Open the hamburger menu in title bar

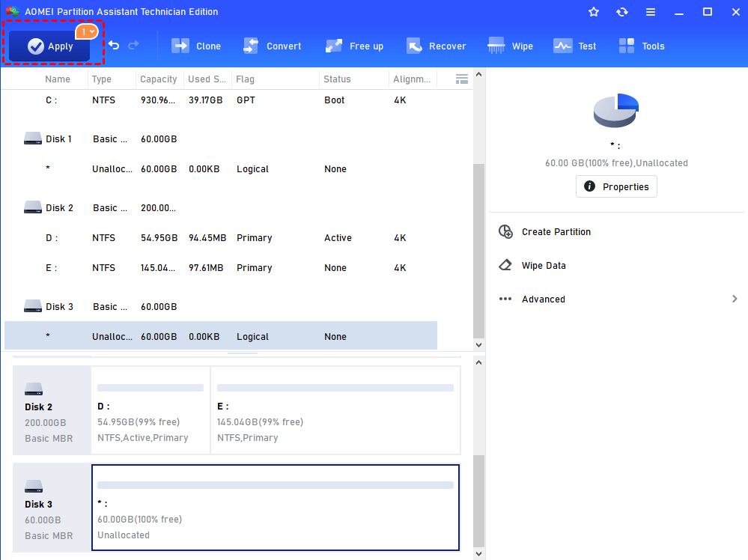tap(650, 12)
